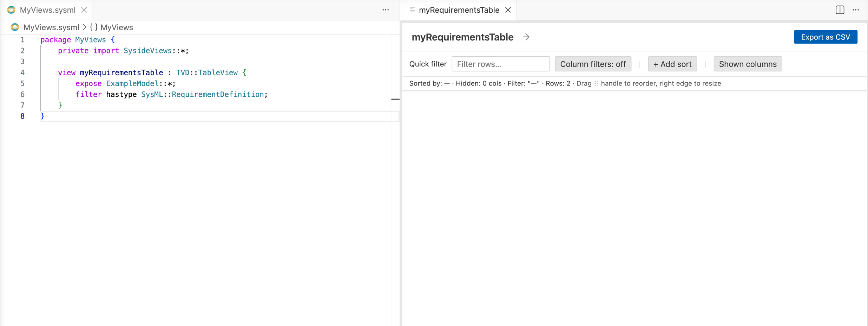Export the table as CSV
This screenshot has height=326, width=868.
[826, 37]
